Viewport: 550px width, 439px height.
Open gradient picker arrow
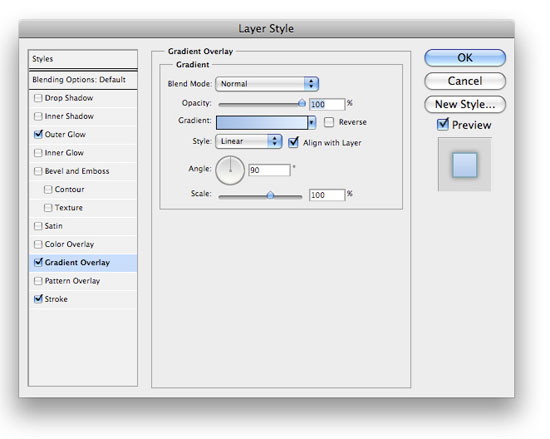(311, 123)
